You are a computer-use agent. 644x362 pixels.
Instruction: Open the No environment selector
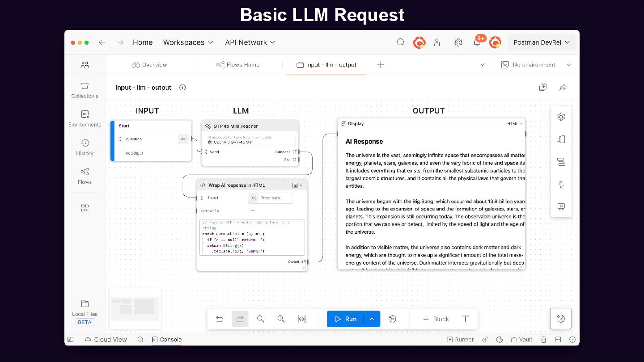point(536,65)
